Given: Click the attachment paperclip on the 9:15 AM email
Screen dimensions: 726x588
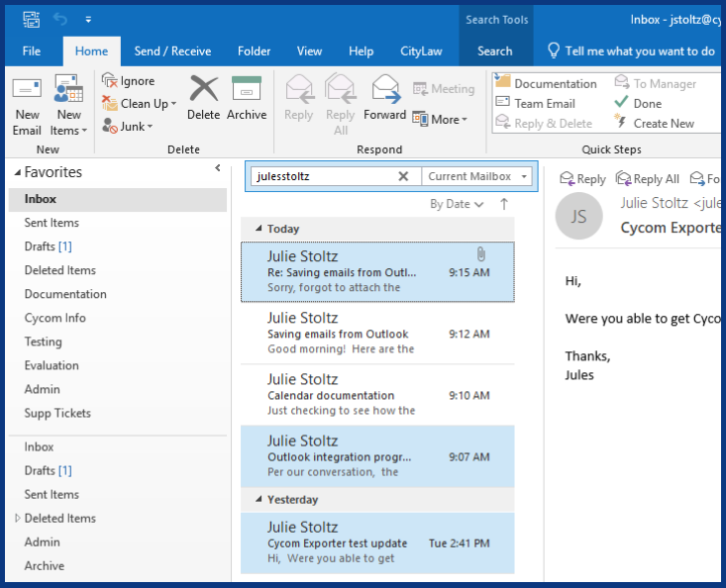Looking at the screenshot, I should (x=481, y=254).
